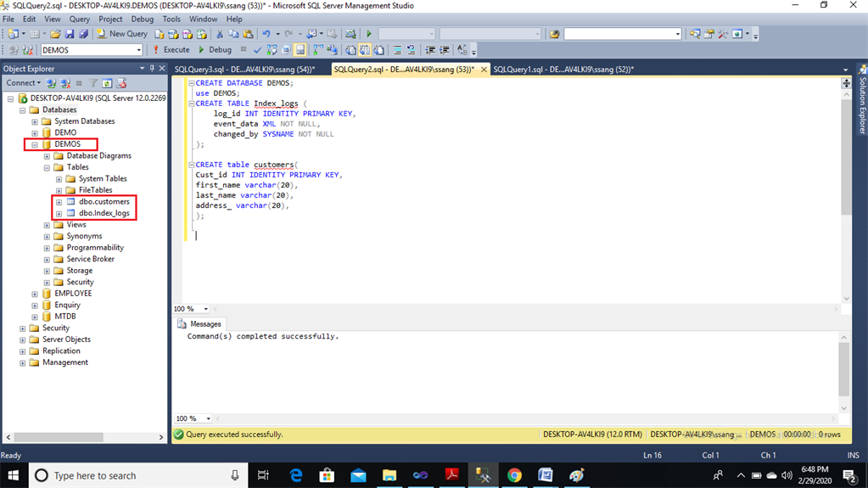Click the Save All icon
Image resolution: width=868 pixels, height=488 pixels.
pos(83,34)
